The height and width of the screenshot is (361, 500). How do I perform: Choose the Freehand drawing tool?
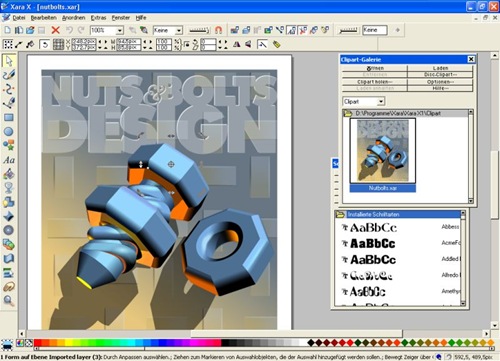[x=9, y=75]
